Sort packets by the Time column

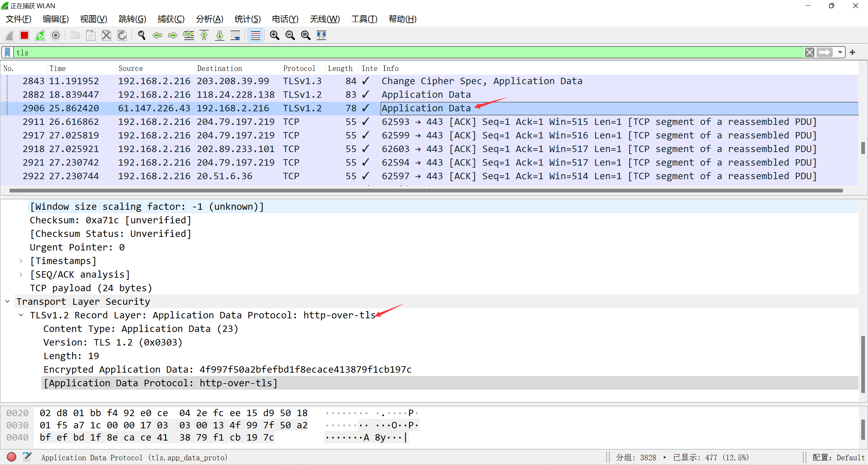tap(81, 68)
